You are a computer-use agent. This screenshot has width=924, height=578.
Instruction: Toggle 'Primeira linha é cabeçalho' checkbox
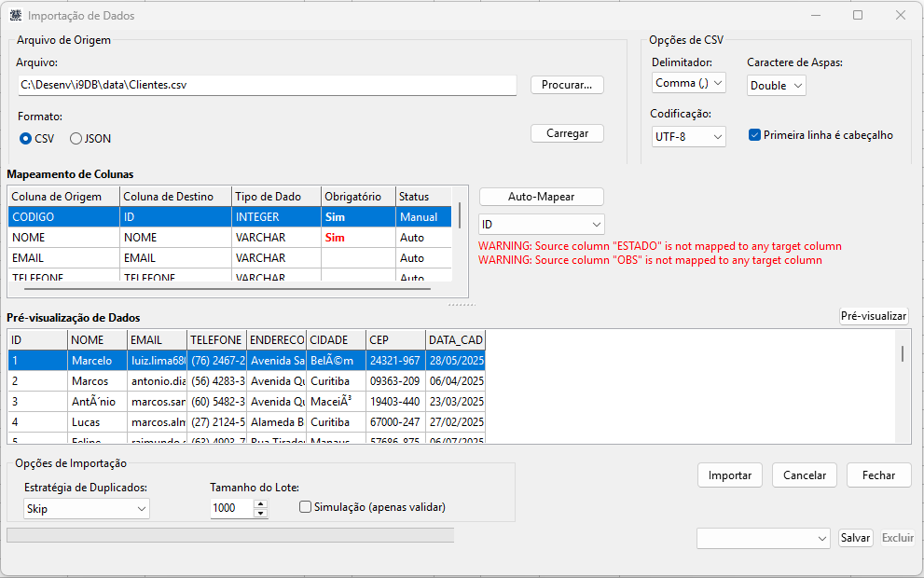click(754, 135)
